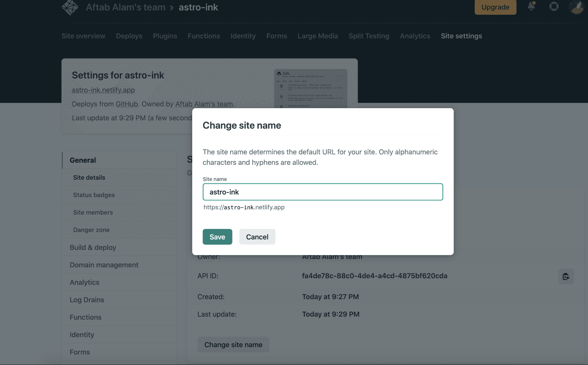Viewport: 588px width, 365px height.
Task: Open the user avatar menu
Action: (576, 7)
